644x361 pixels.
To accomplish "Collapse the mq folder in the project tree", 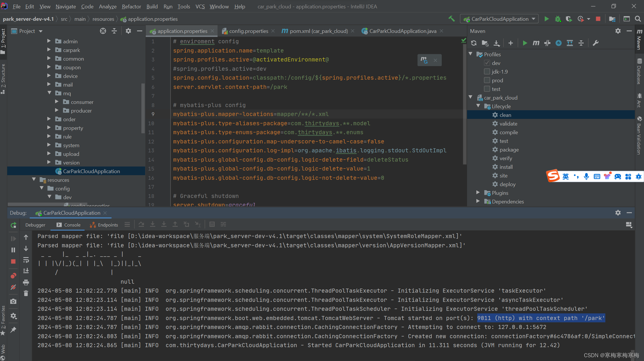I will (50, 93).
